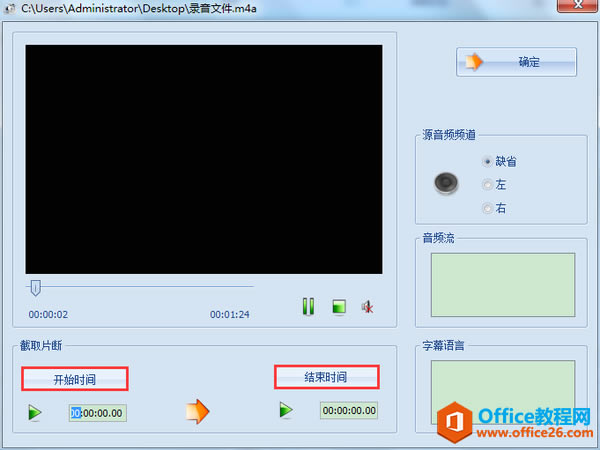Click the orange arrow between time fields

click(197, 411)
